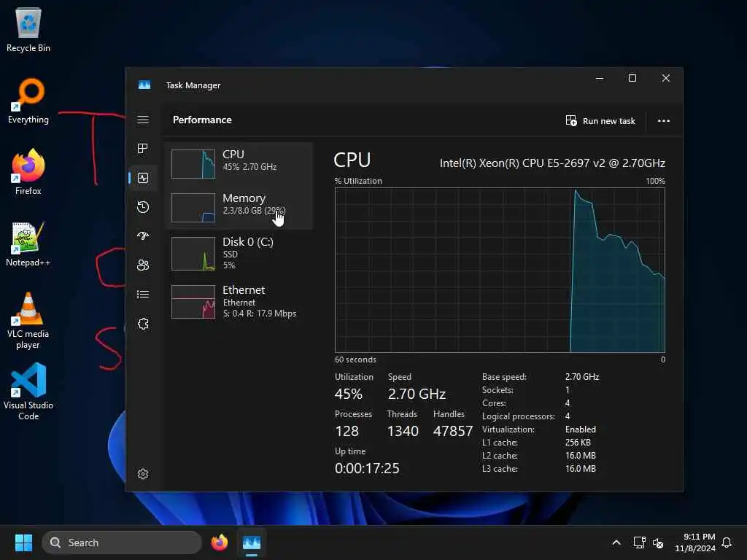Show hidden icons in system tray

pyautogui.click(x=616, y=542)
